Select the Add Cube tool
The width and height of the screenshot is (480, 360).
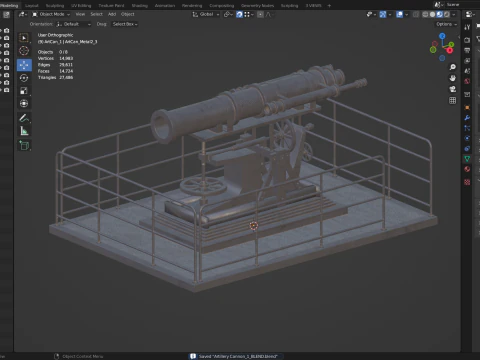24,145
